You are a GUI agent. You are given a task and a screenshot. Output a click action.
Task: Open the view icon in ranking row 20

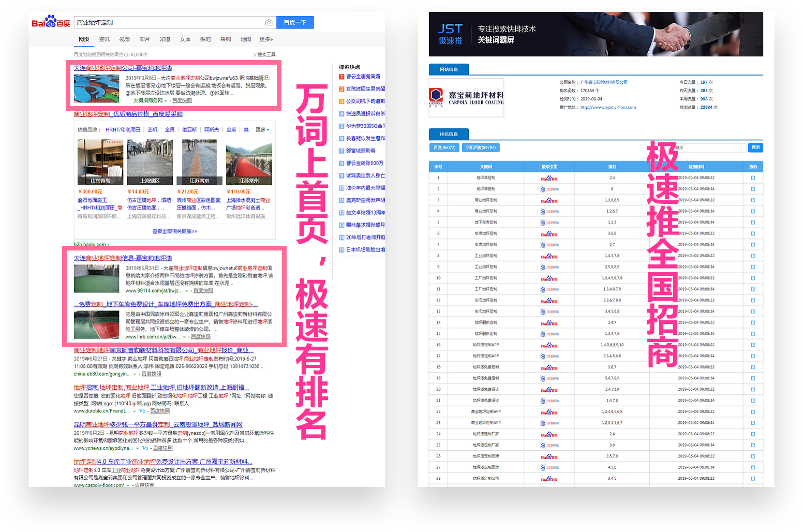pyautogui.click(x=753, y=389)
